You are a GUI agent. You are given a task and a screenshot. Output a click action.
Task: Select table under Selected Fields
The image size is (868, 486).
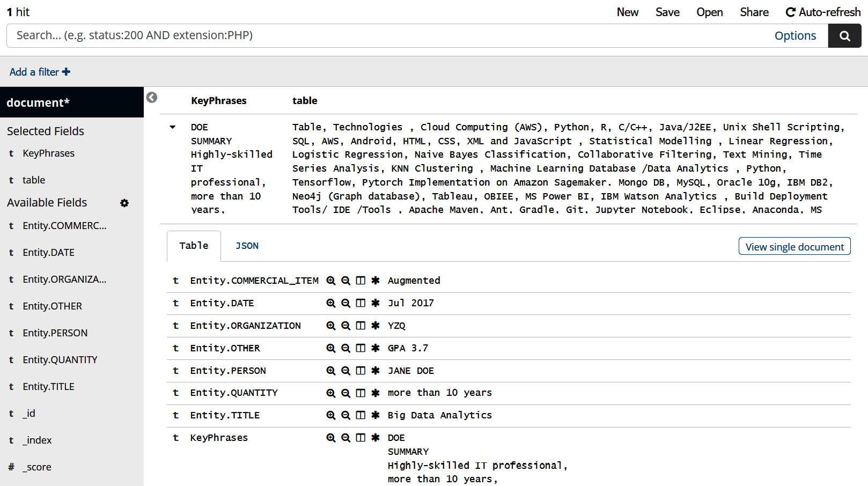34,180
